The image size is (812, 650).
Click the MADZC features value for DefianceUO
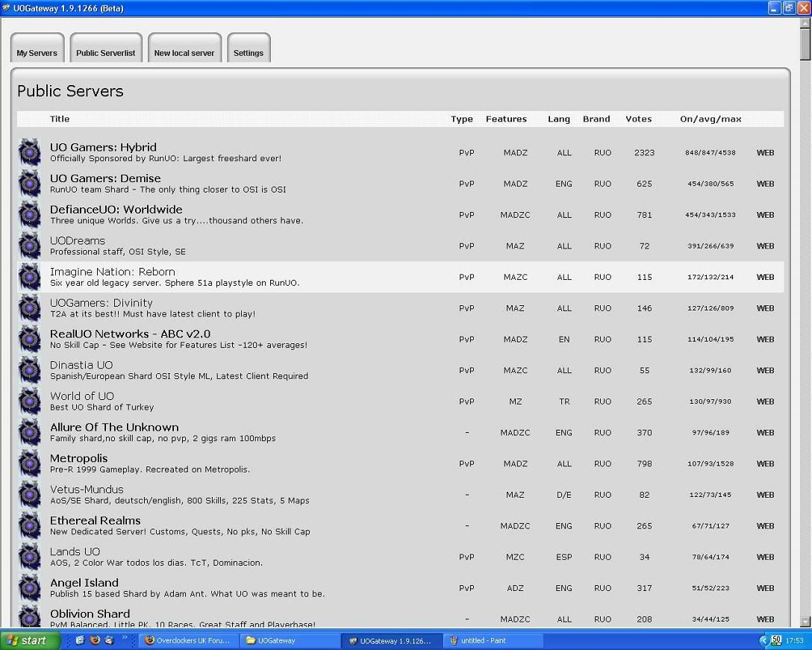[515, 215]
